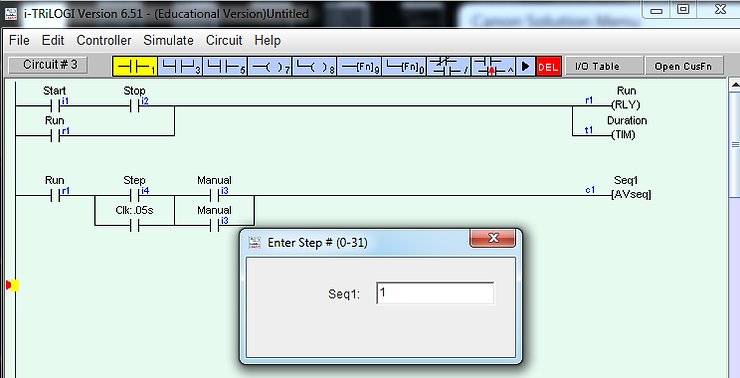The width and height of the screenshot is (740, 378).
Task: Click the vertical scrollbar up arrow
Action: click(x=735, y=85)
